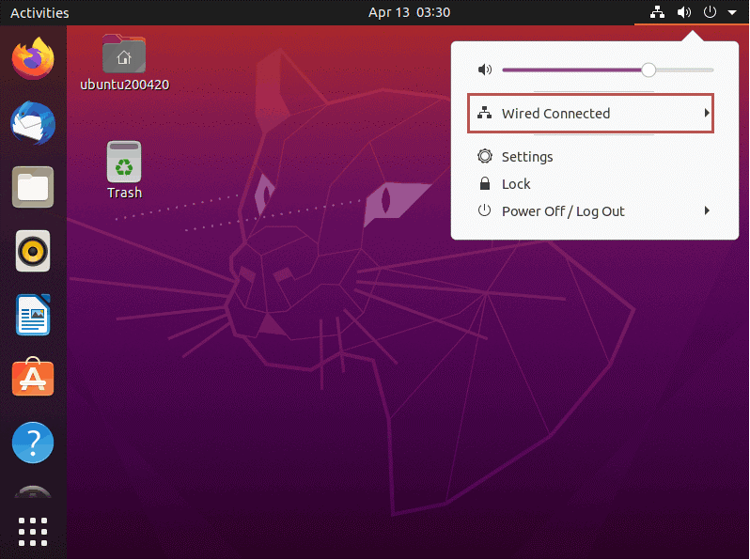750x560 pixels.
Task: Adjust the volume slider in the system menu
Action: [607, 70]
